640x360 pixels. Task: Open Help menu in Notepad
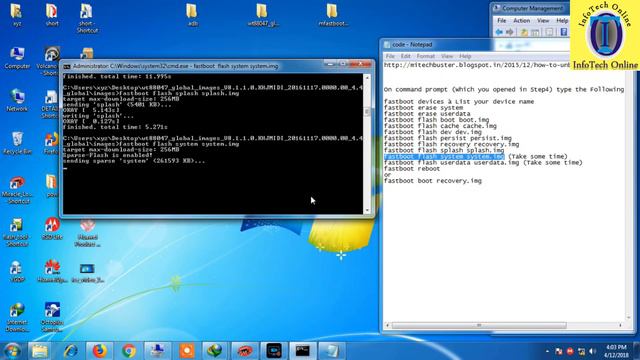click(x=465, y=56)
